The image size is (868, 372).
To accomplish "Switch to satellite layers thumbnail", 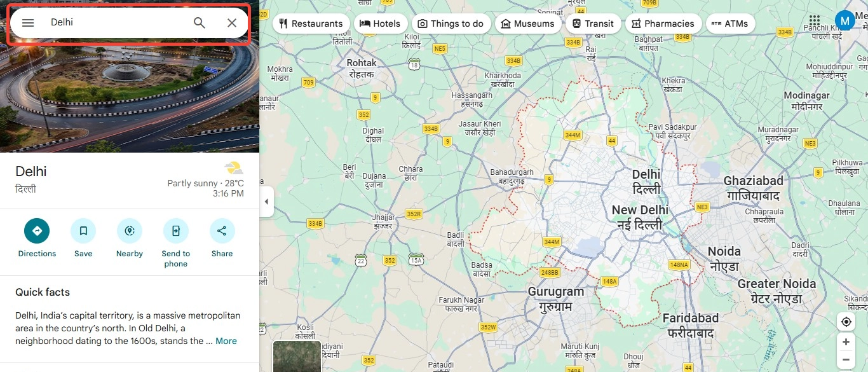I will 297,356.
